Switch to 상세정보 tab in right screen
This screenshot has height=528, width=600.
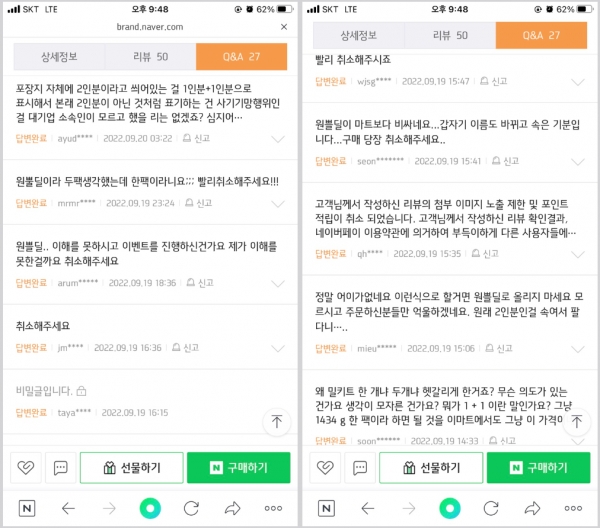pyautogui.click(x=359, y=35)
